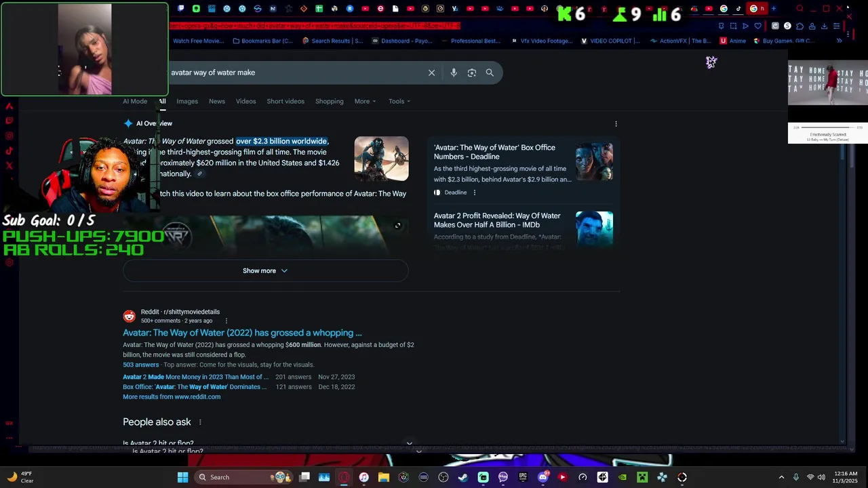
Task: Expand AI Overview with Show more
Action: tap(265, 271)
